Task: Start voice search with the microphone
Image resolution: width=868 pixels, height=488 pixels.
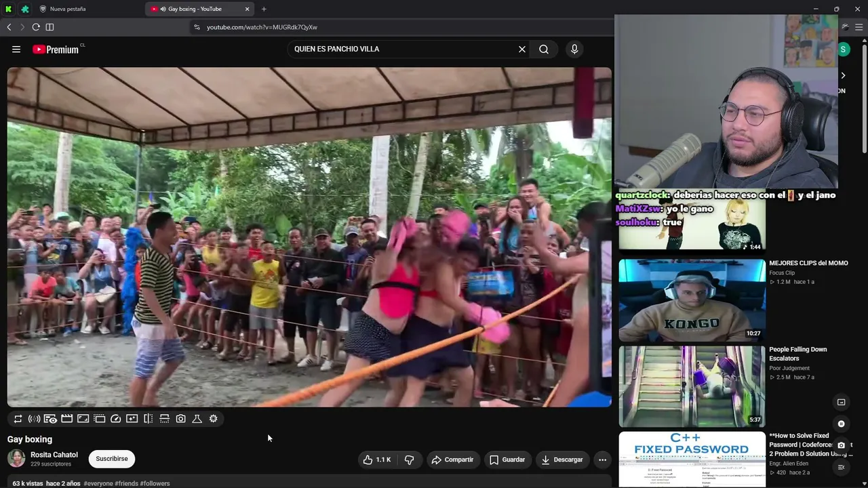Action: click(574, 49)
